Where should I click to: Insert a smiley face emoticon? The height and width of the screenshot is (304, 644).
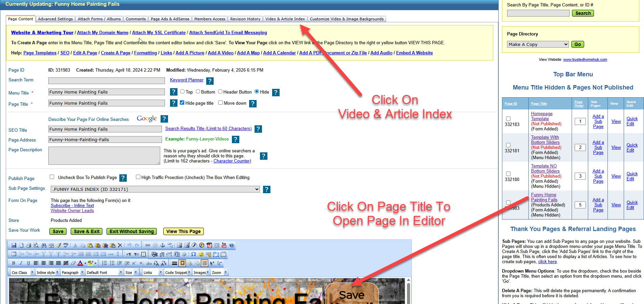[x=201, y=254]
